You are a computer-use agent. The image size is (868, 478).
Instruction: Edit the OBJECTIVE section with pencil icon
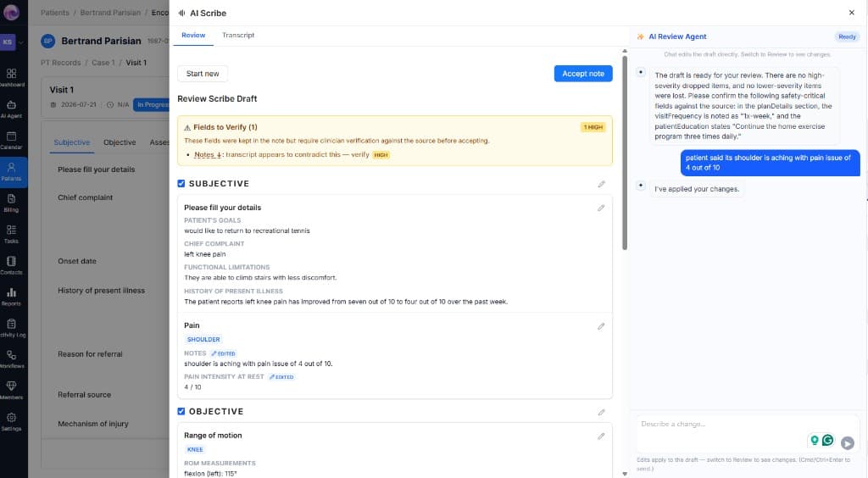pyautogui.click(x=601, y=412)
